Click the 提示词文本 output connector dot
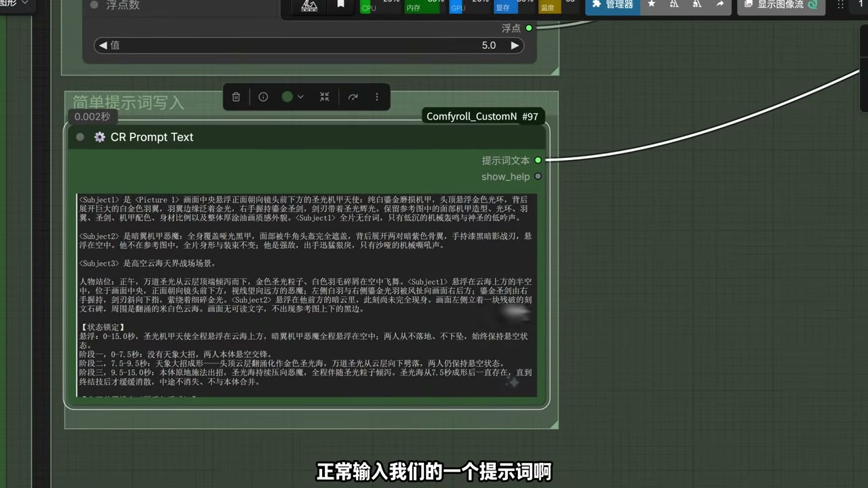 (538, 161)
